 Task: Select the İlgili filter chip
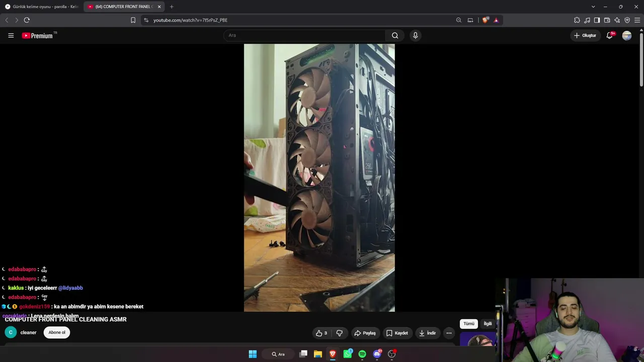[x=488, y=324]
